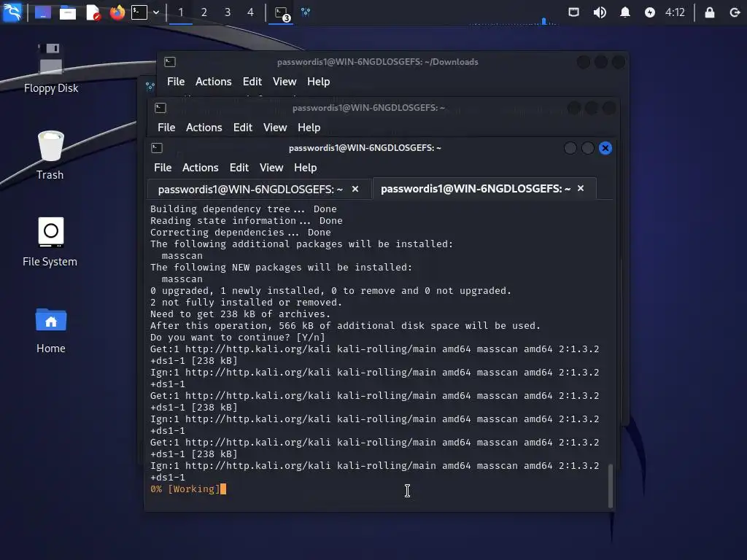Click the front terminal window menu icon
This screenshot has height=560, width=747.
(x=157, y=148)
